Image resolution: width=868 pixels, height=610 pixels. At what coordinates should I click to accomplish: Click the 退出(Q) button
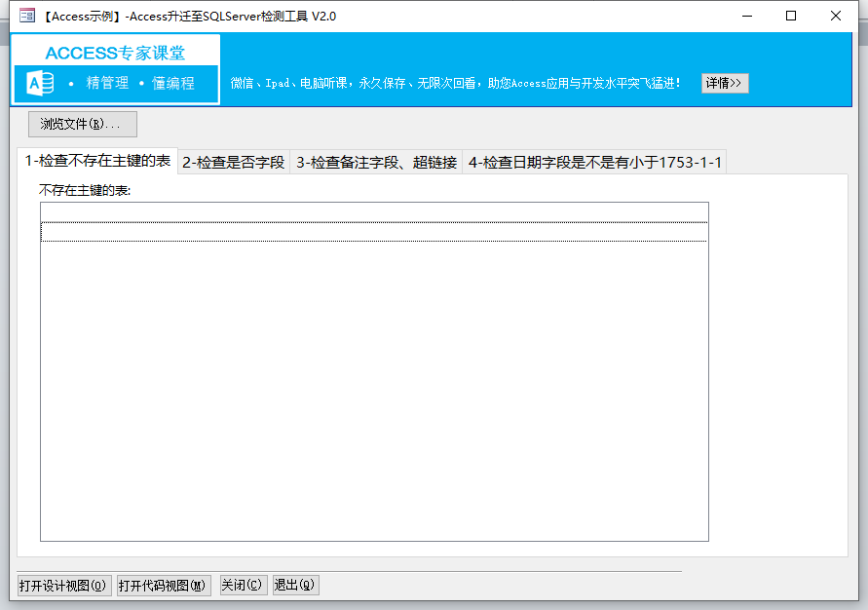pyautogui.click(x=295, y=585)
